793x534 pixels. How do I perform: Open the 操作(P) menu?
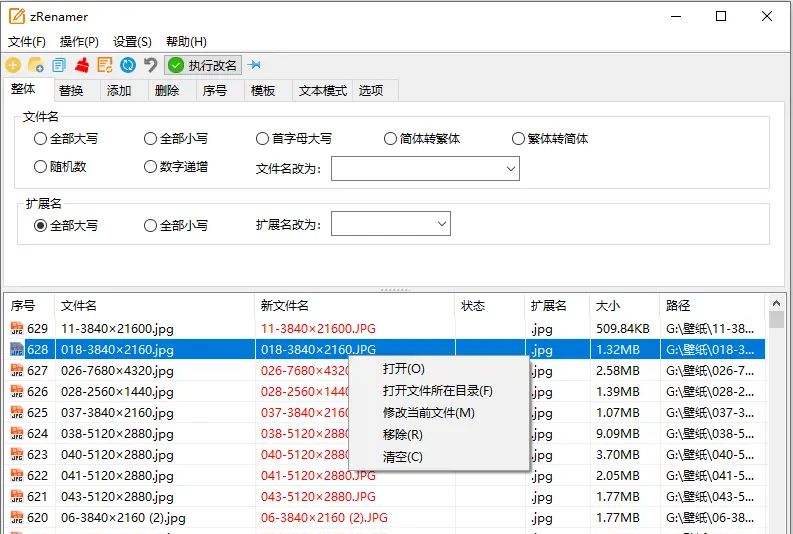(x=79, y=41)
